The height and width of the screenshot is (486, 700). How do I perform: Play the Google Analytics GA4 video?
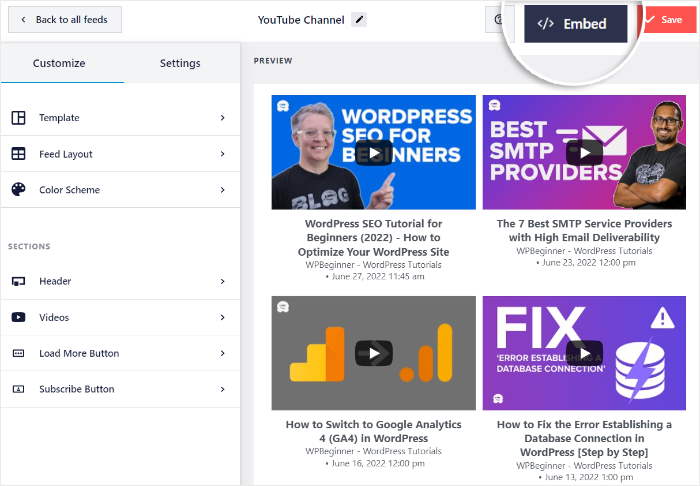[374, 352]
